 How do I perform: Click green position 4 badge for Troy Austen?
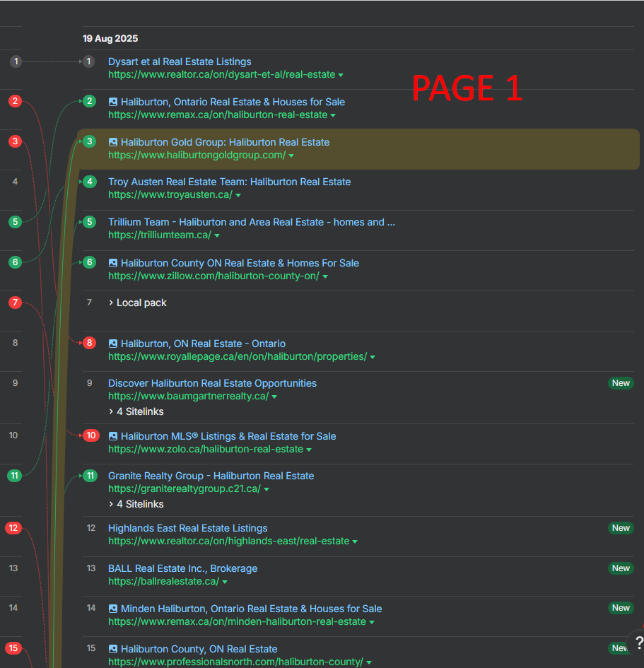pos(89,182)
